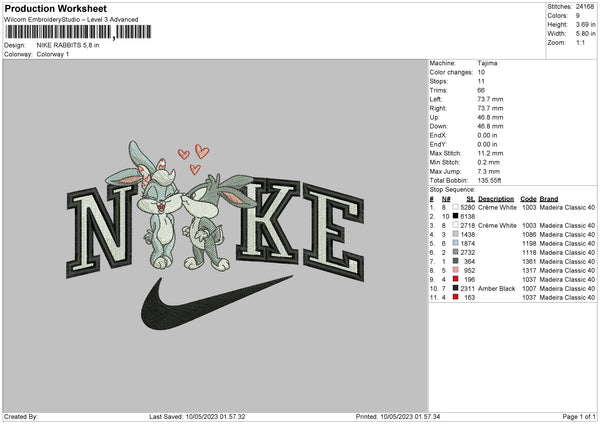Click the Max Jump value 7.3 mm
This screenshot has width=600, height=424.
(x=489, y=171)
